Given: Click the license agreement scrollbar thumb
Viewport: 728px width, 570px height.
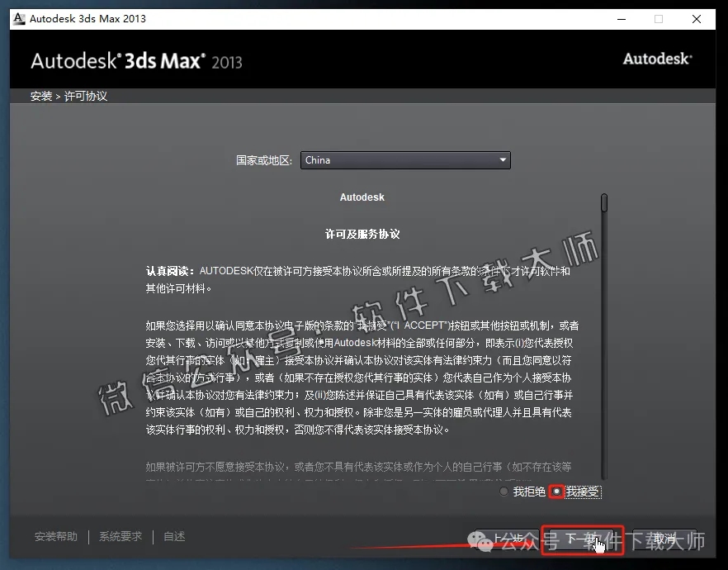Looking at the screenshot, I should (x=603, y=201).
